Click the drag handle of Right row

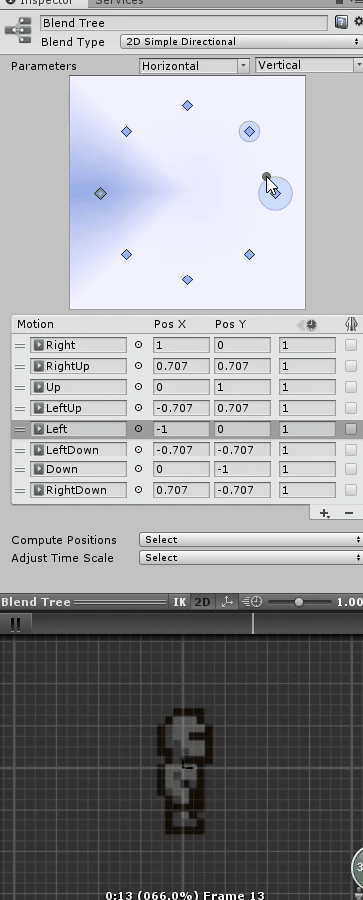point(20,346)
